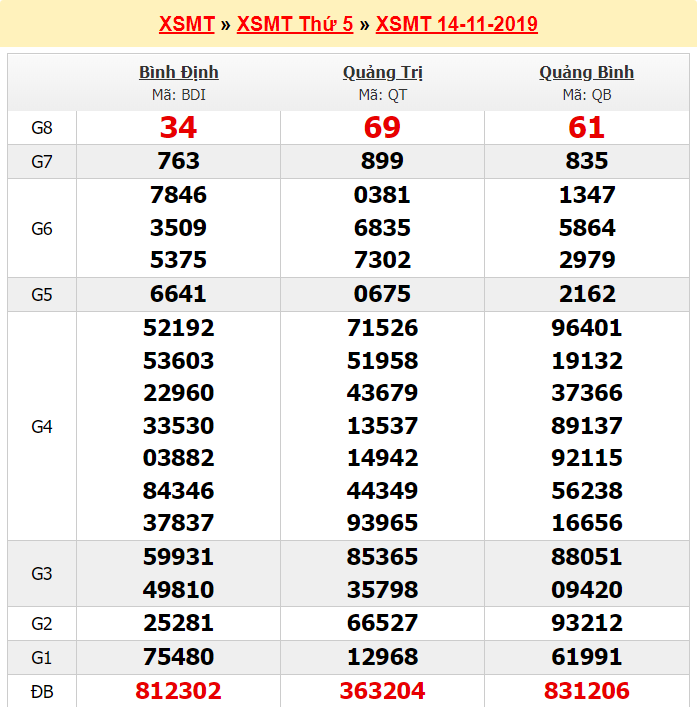This screenshot has width=697, height=707.
Task: Click the special prize number 831206
Action: click(x=587, y=691)
